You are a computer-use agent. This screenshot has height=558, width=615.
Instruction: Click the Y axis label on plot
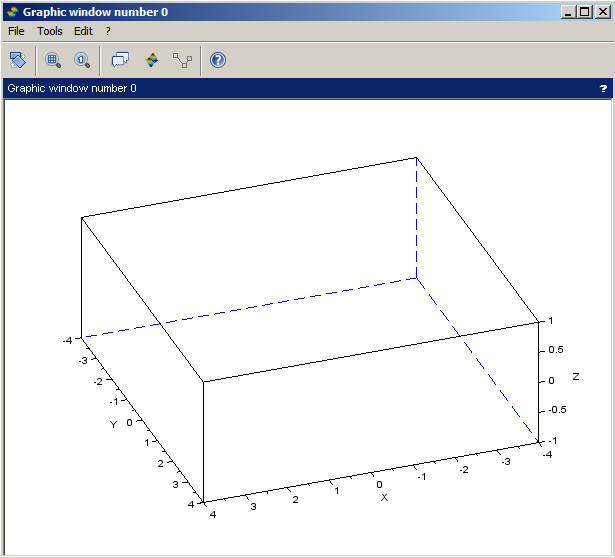click(113, 424)
